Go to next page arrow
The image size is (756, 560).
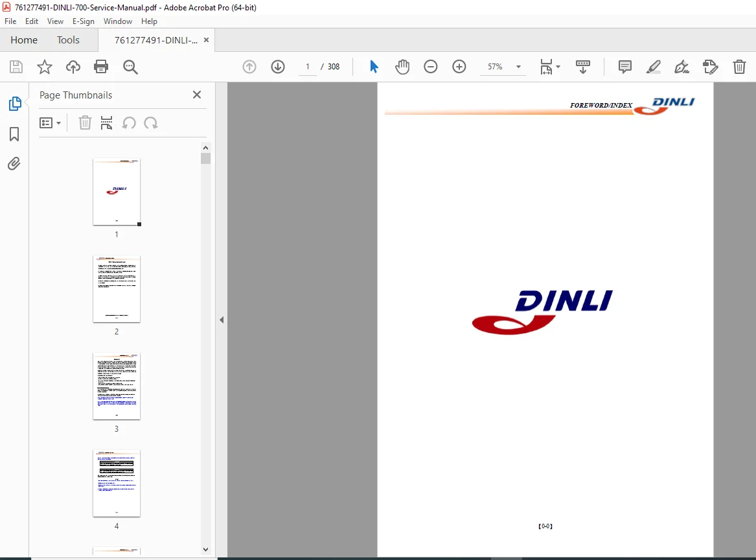(x=278, y=67)
